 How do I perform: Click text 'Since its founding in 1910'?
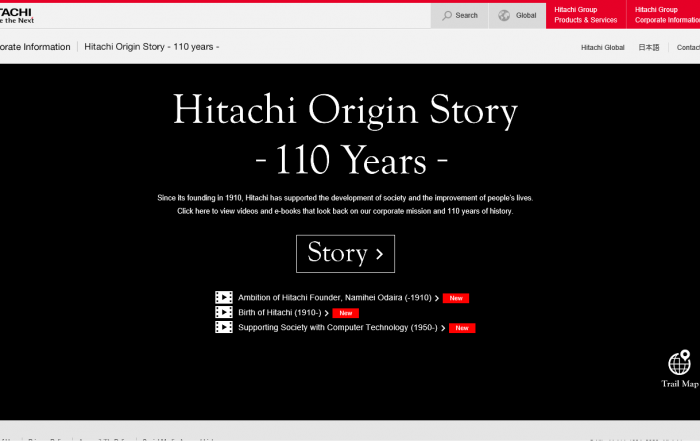[x=199, y=198]
